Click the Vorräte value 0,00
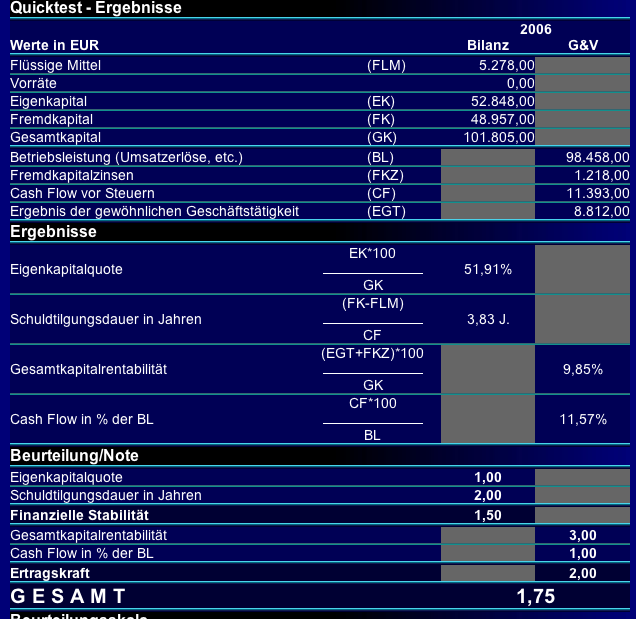The height and width of the screenshot is (619, 636). pos(521,84)
